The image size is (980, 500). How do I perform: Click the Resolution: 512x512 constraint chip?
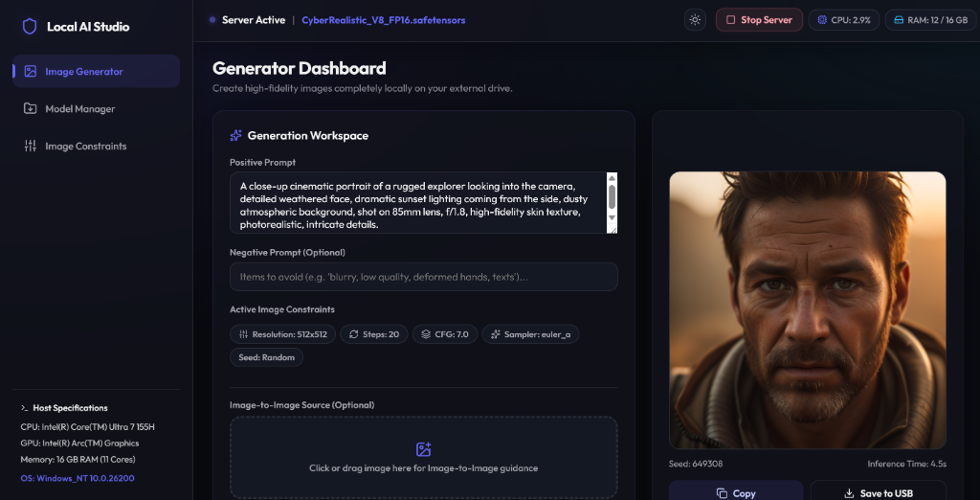(283, 334)
